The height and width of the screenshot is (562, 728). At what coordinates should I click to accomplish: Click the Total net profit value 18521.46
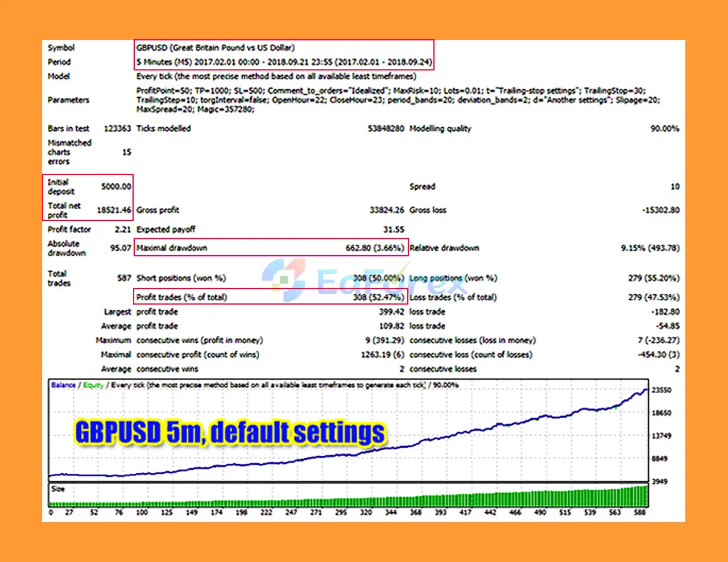click(x=114, y=210)
